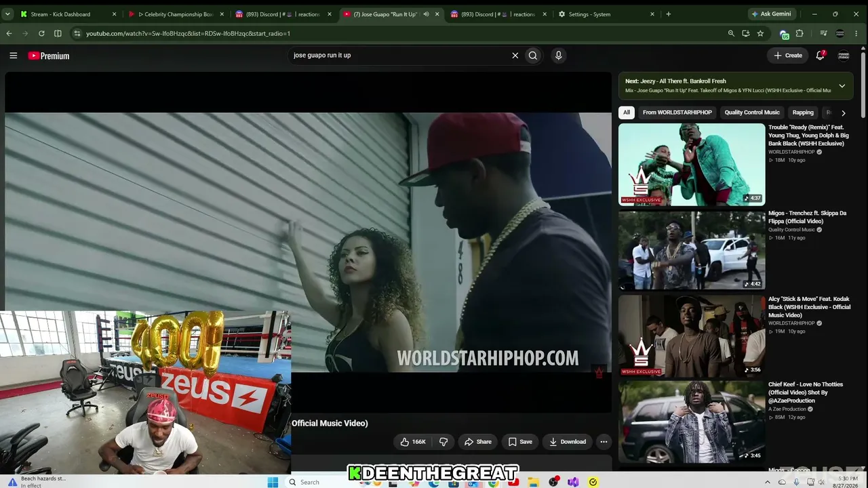Open File Explorer from the taskbar
This screenshot has width=868, height=488.
pyautogui.click(x=534, y=482)
